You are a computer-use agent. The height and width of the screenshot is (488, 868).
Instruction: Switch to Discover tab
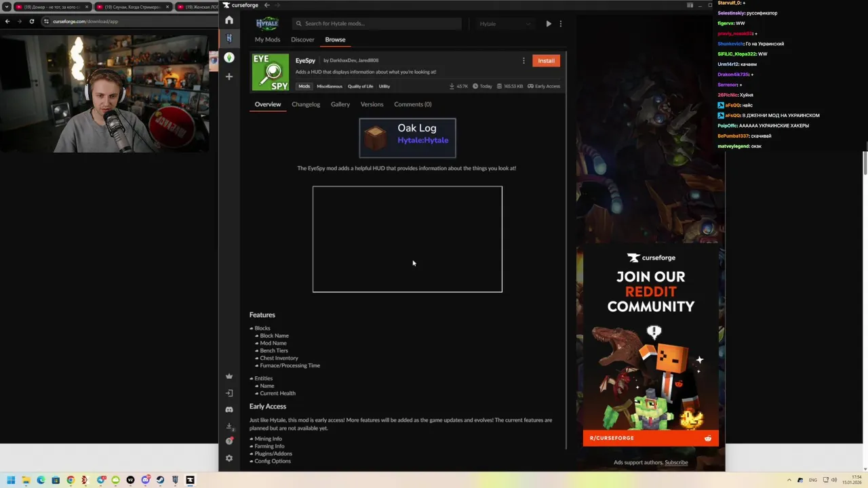(x=302, y=39)
